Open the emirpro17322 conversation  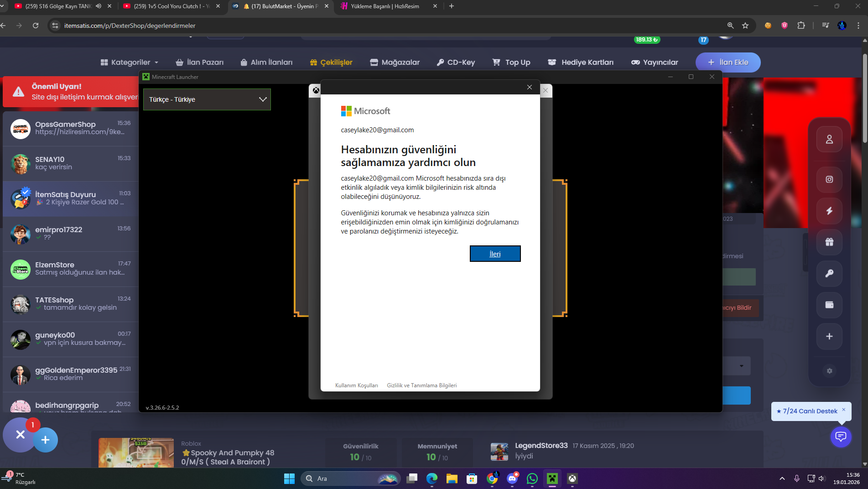71,234
